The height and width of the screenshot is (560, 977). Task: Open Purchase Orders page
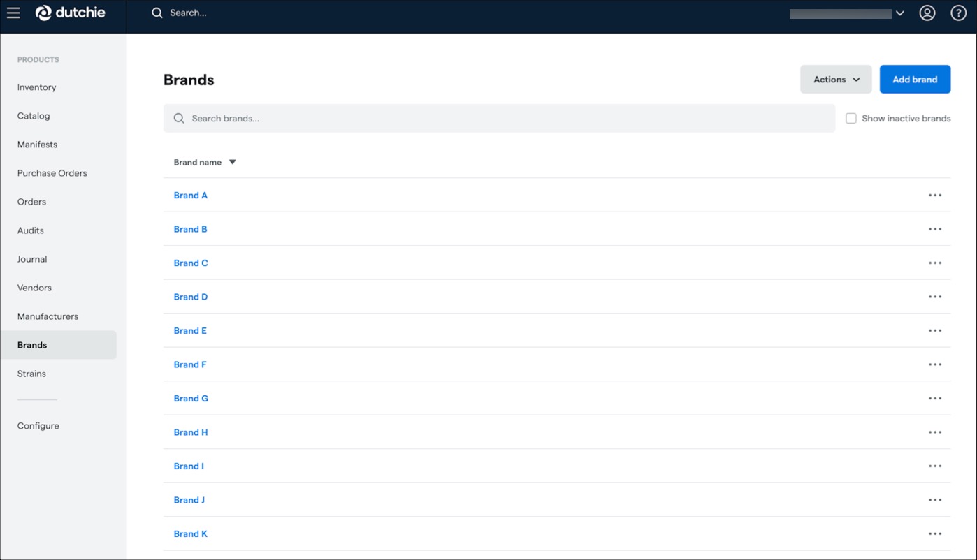tap(52, 173)
